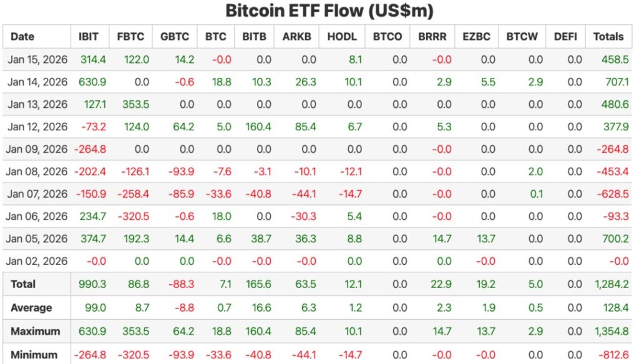Click the Average row label
Image resolution: width=639 pixels, height=364 pixels.
[31, 307]
